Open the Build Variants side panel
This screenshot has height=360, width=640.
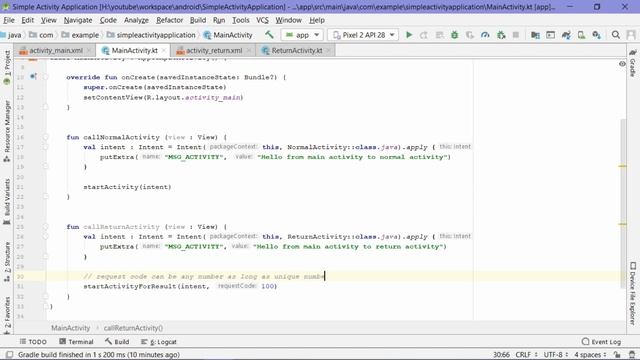point(7,202)
